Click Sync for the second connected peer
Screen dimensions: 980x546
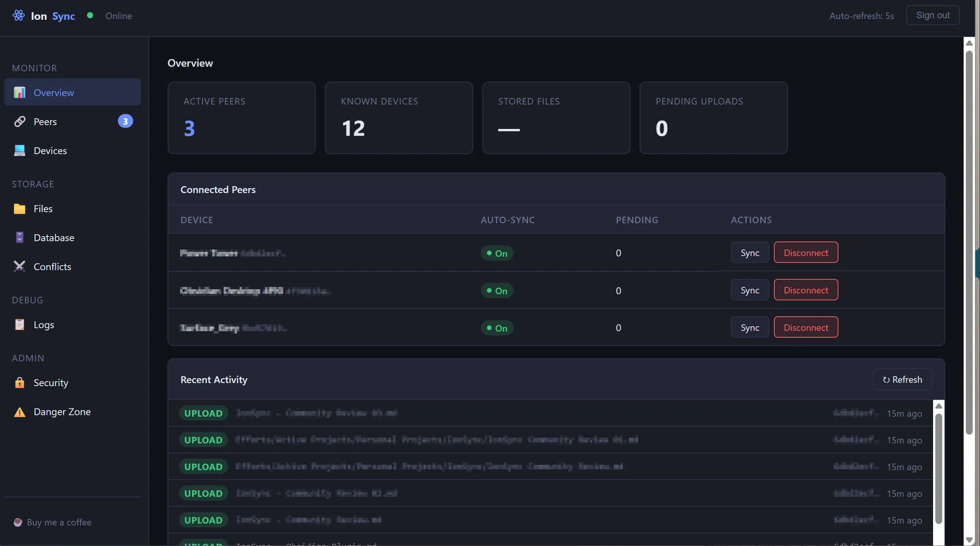click(750, 290)
